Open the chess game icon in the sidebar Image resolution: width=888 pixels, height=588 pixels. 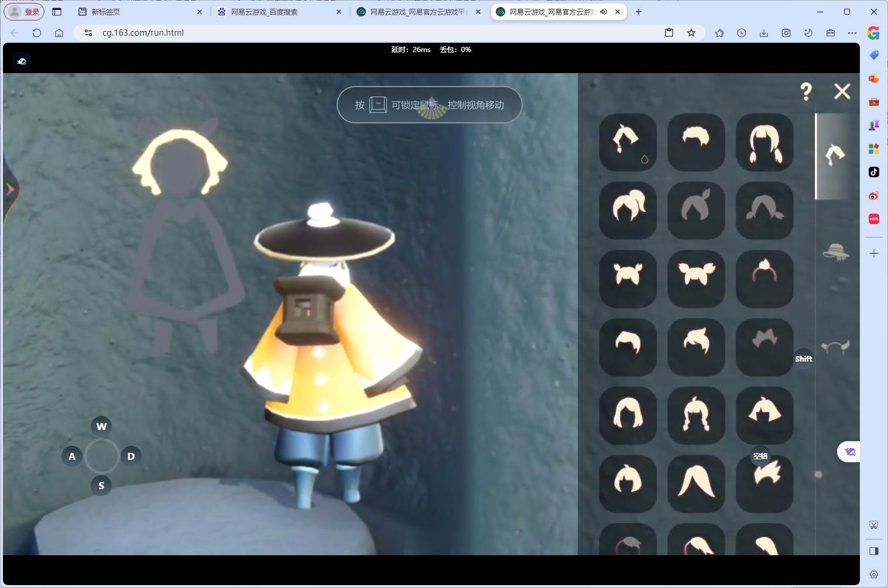click(874, 125)
